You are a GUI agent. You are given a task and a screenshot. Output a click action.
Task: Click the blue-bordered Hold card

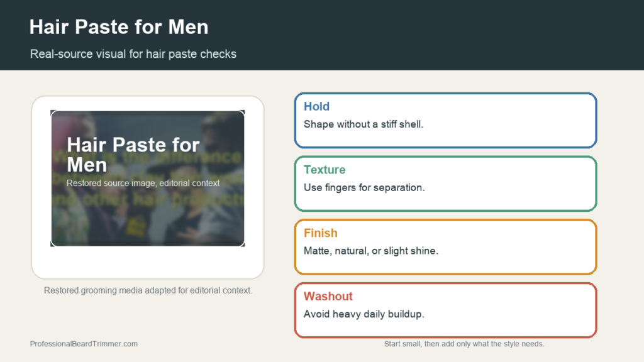click(446, 120)
